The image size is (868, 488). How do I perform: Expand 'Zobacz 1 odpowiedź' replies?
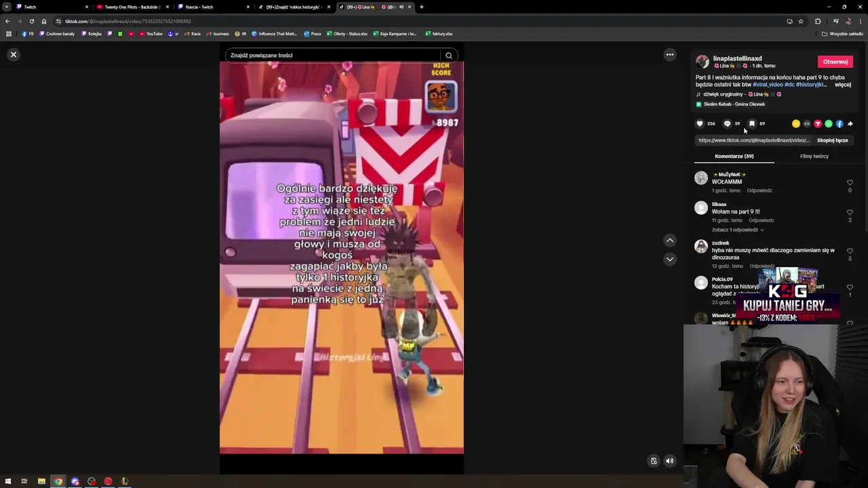[x=737, y=230]
